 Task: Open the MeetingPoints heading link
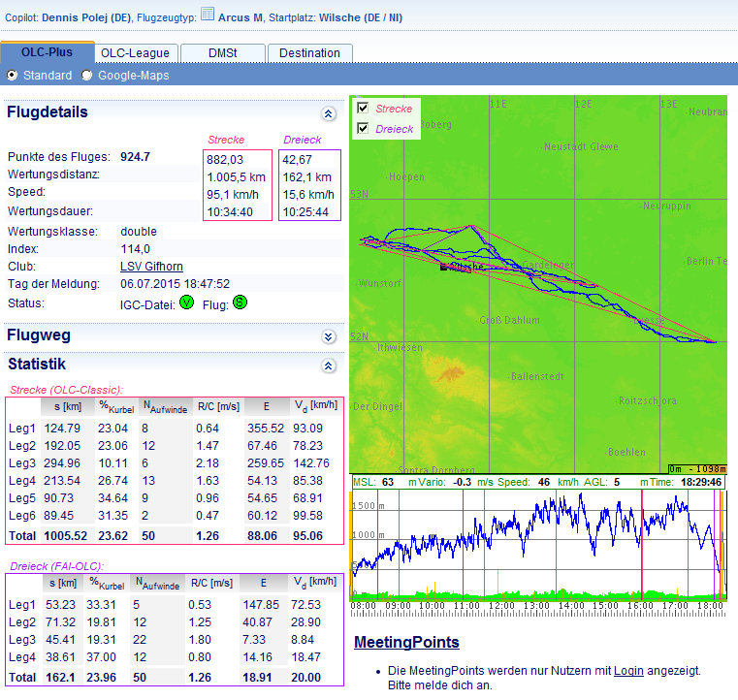tap(406, 642)
